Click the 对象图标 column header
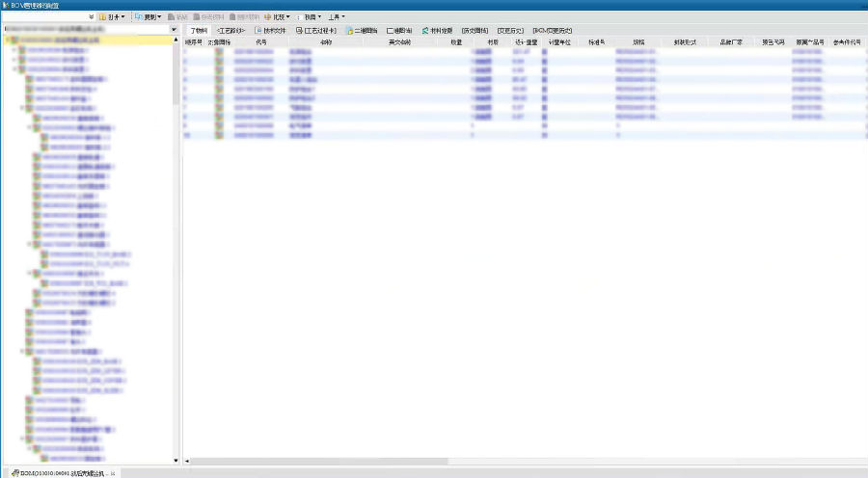Screen dimensions: 868x478 [x=219, y=42]
